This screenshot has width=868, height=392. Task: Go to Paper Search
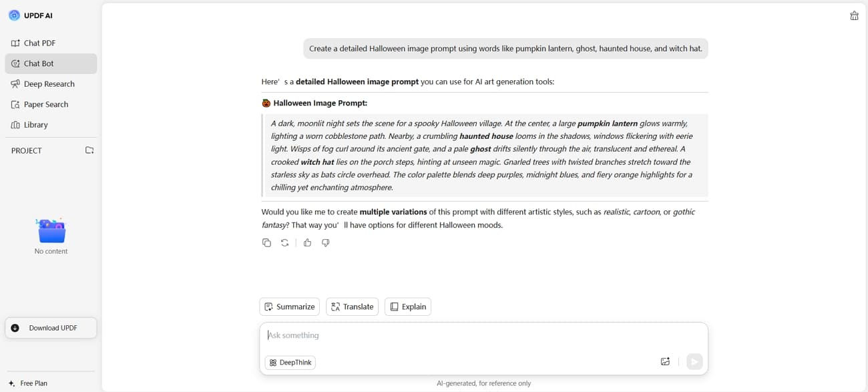click(x=46, y=105)
